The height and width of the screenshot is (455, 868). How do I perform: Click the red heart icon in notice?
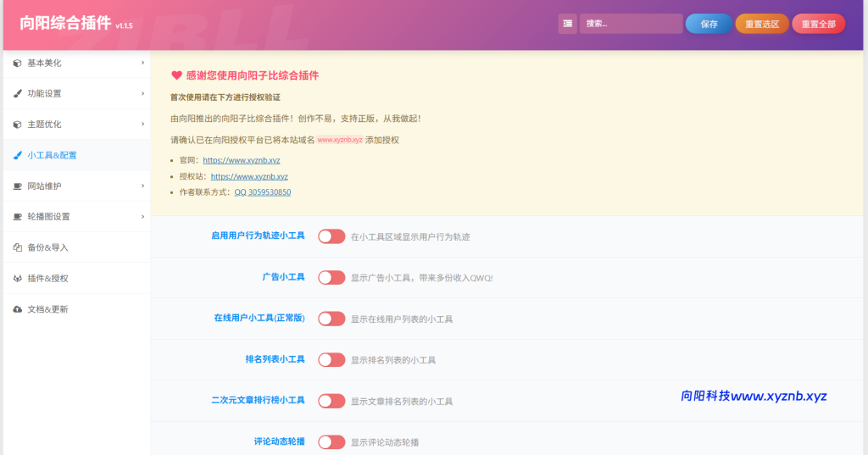pyautogui.click(x=176, y=75)
